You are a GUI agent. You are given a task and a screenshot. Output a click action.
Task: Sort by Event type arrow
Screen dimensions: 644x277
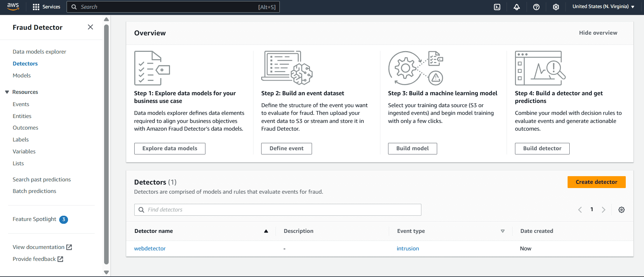coord(502,231)
